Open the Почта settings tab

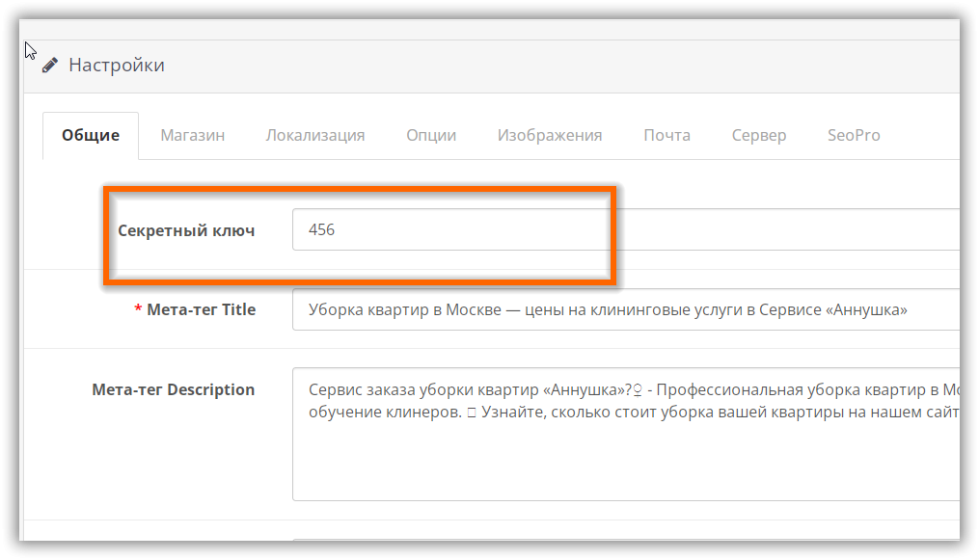coord(666,135)
